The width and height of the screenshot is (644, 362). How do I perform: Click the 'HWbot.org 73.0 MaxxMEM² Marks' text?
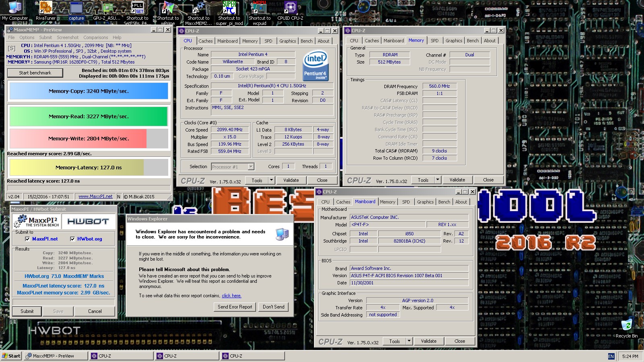[64, 276]
